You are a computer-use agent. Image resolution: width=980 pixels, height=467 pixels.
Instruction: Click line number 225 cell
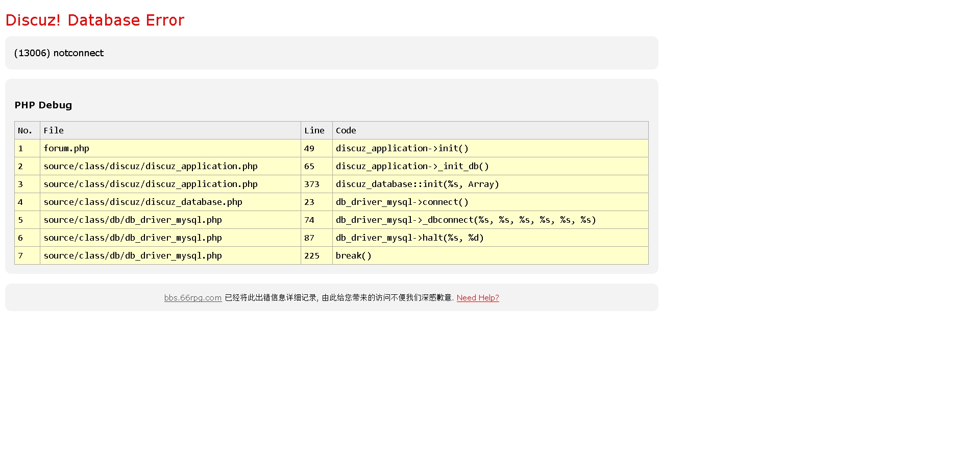pos(316,255)
